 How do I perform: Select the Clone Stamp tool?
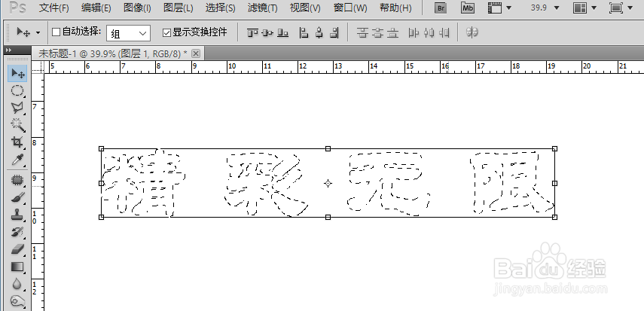(17, 215)
